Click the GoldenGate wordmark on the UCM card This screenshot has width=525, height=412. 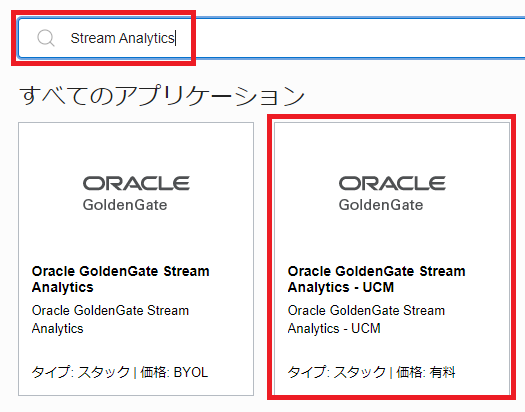(x=381, y=205)
